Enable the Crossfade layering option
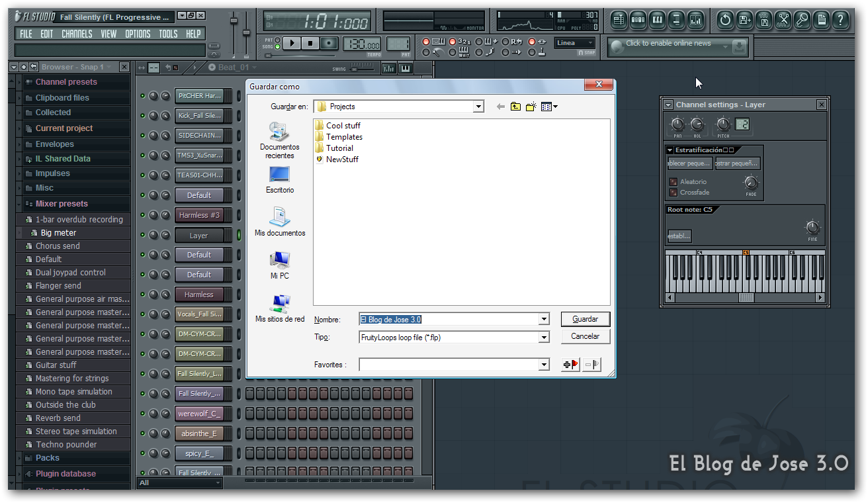 [x=673, y=193]
